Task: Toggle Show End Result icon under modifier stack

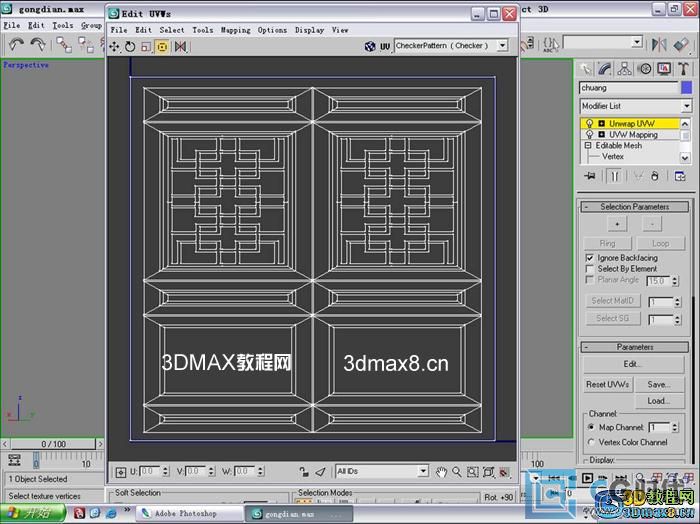Action: tap(615, 176)
